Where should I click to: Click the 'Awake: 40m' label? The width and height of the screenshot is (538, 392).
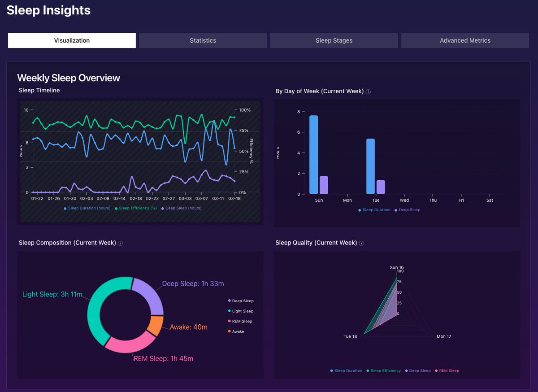[188, 327]
